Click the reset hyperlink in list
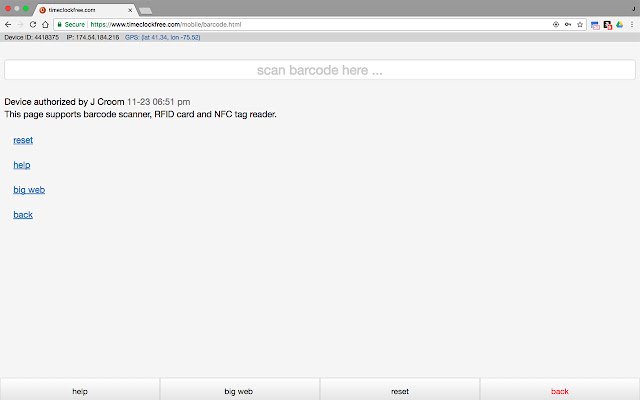This screenshot has height=400, width=640. click(23, 140)
